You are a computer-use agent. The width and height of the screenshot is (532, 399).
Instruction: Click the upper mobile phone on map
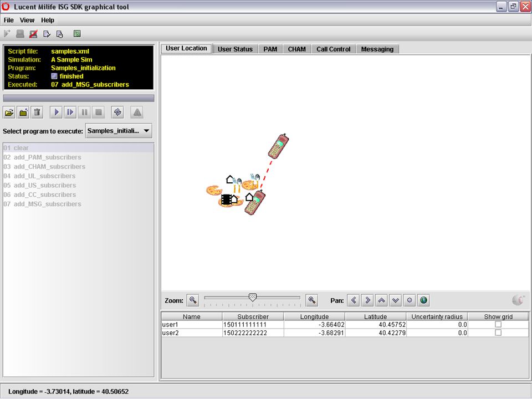(x=279, y=146)
